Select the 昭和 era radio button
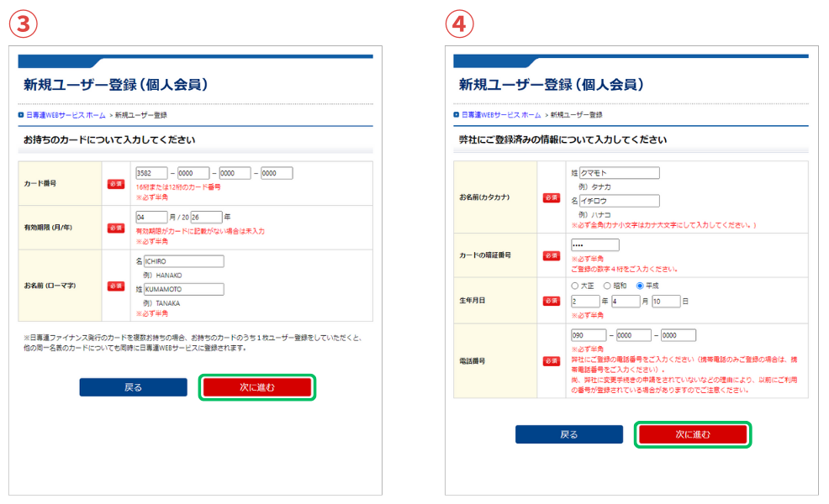This screenshot has height=504, width=829. 608,286
